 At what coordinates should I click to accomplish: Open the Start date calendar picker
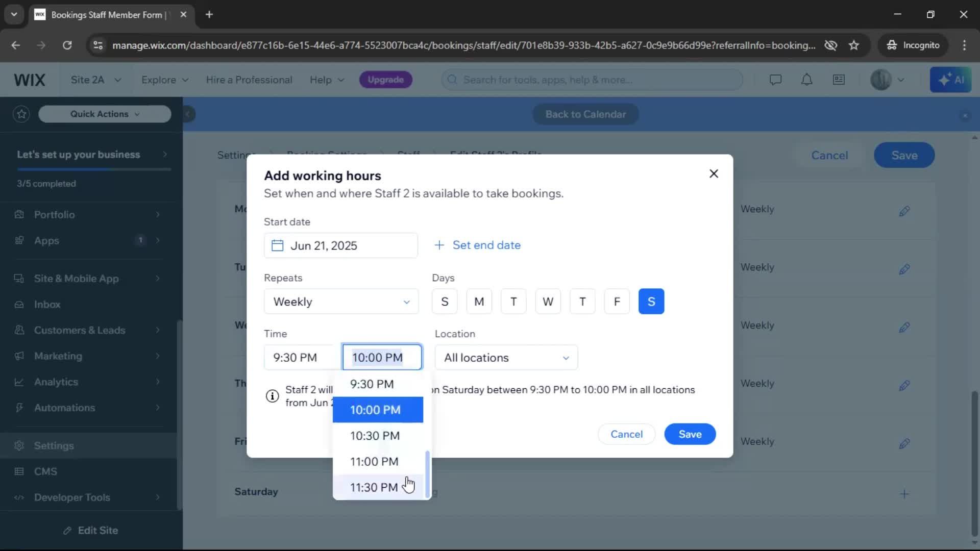340,245
